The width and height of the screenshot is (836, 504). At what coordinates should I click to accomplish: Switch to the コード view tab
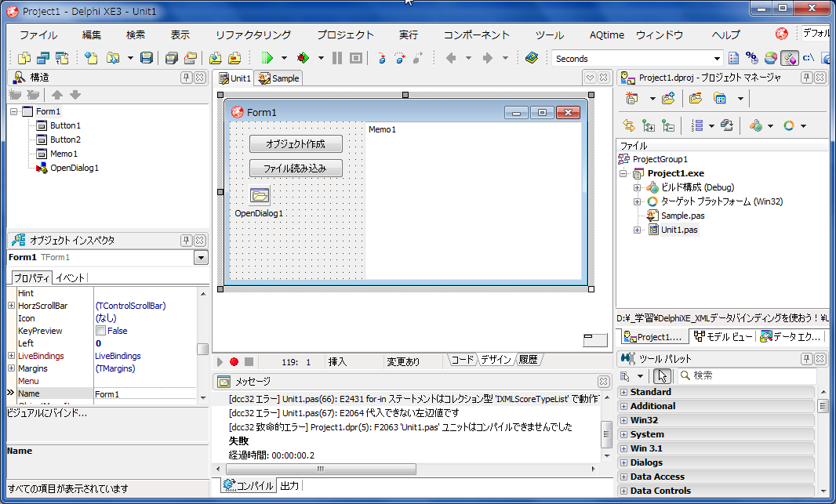pos(462,360)
